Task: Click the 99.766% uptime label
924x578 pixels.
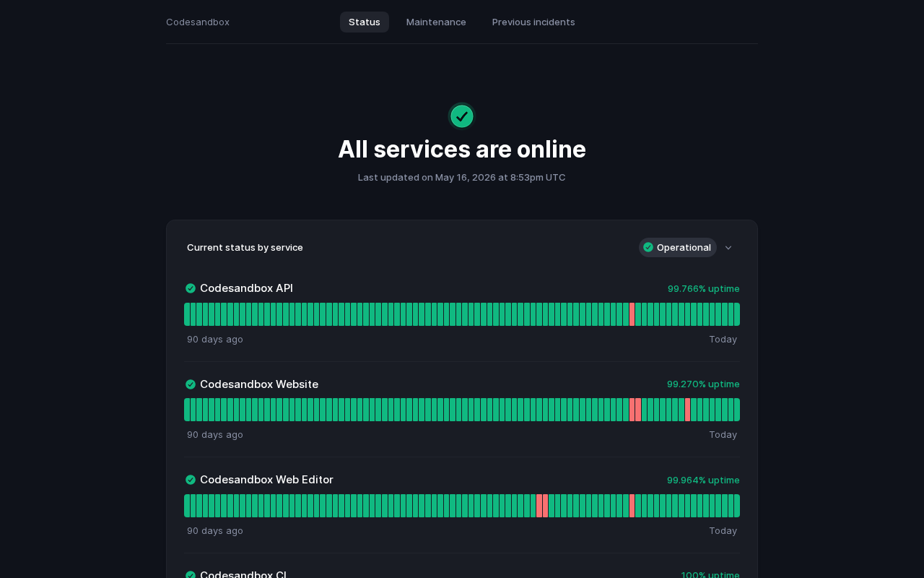Action: (703, 288)
